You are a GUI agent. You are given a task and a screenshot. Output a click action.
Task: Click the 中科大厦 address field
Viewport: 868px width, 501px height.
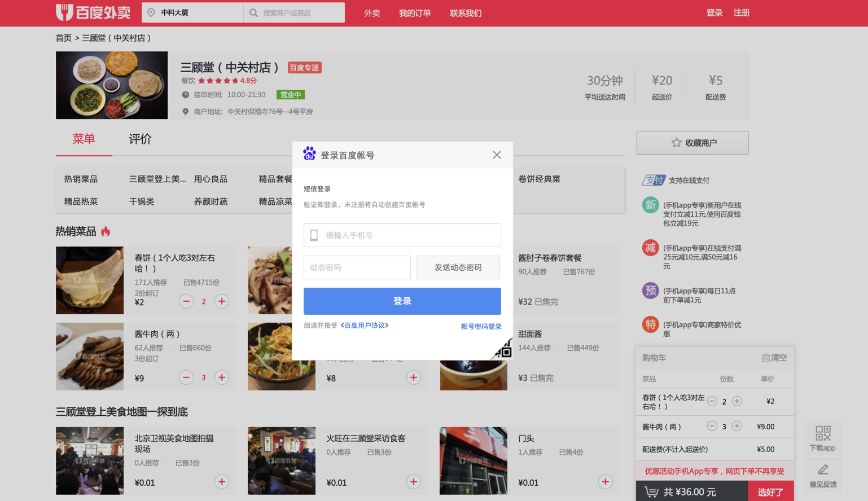pos(192,12)
